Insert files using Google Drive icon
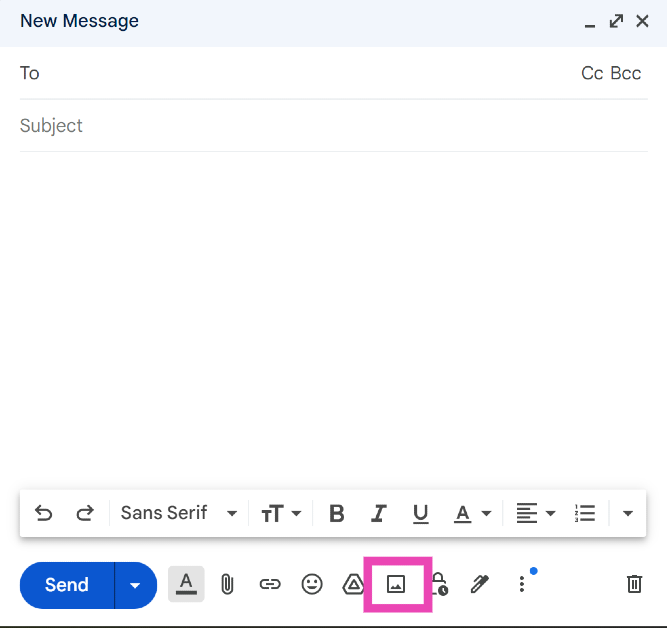 pyautogui.click(x=354, y=585)
